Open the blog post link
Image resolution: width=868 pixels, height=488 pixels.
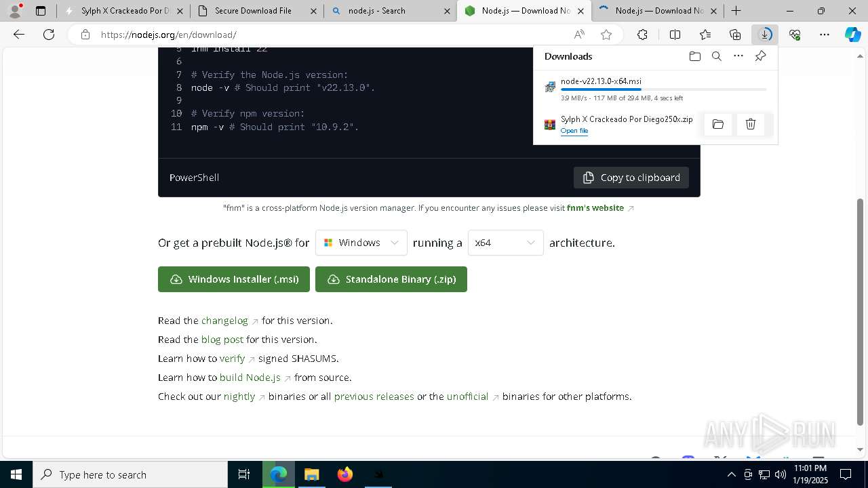222,340
